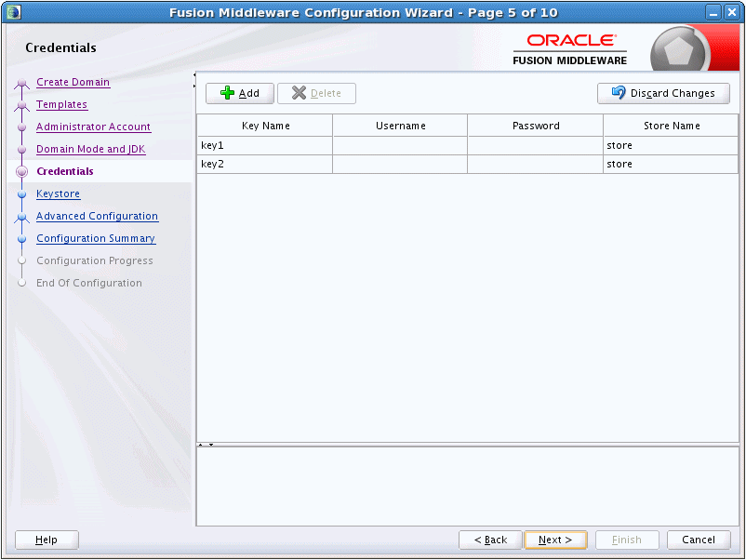The image size is (746, 560).
Task: Click the Username field for key1
Action: point(400,145)
